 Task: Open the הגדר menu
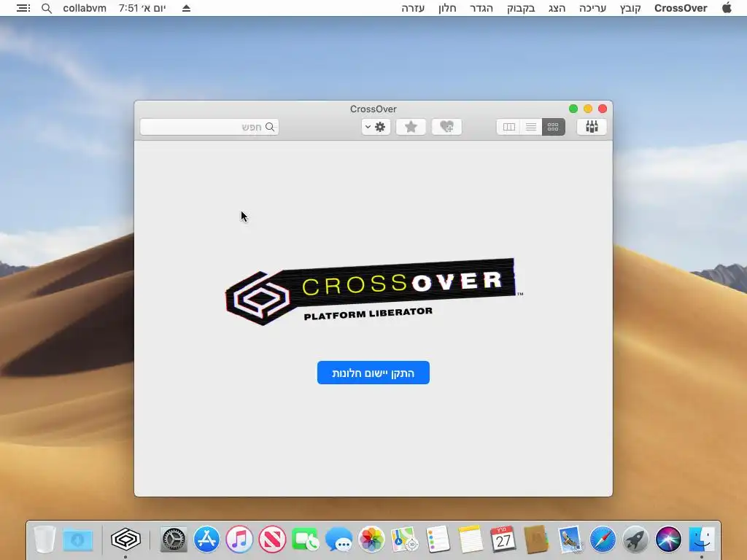point(481,8)
